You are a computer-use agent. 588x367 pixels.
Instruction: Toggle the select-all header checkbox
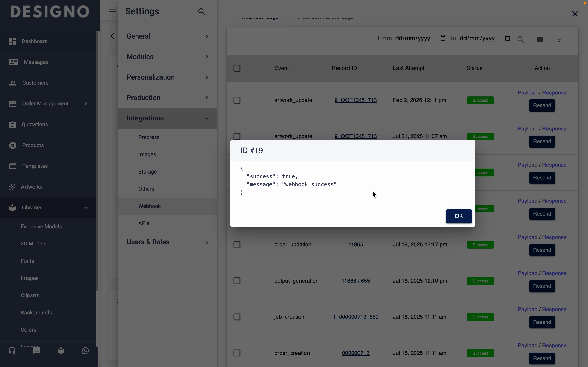pos(237,68)
